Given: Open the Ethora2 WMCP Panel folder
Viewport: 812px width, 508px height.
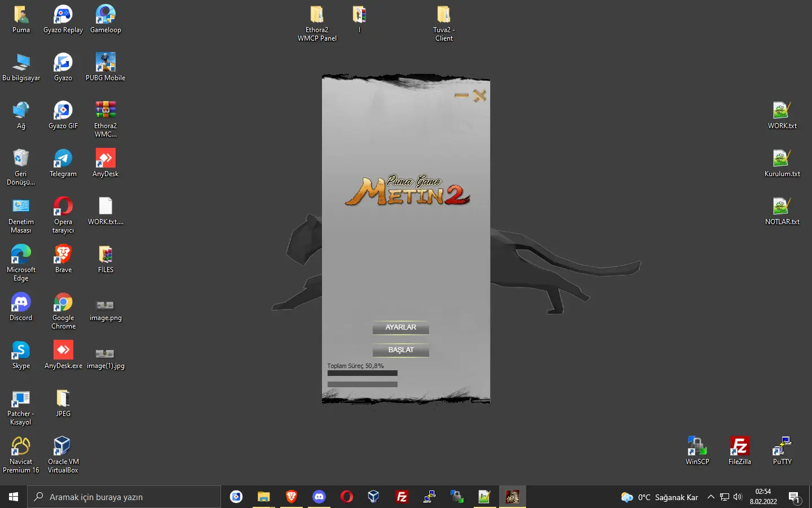Looking at the screenshot, I should coord(317,24).
